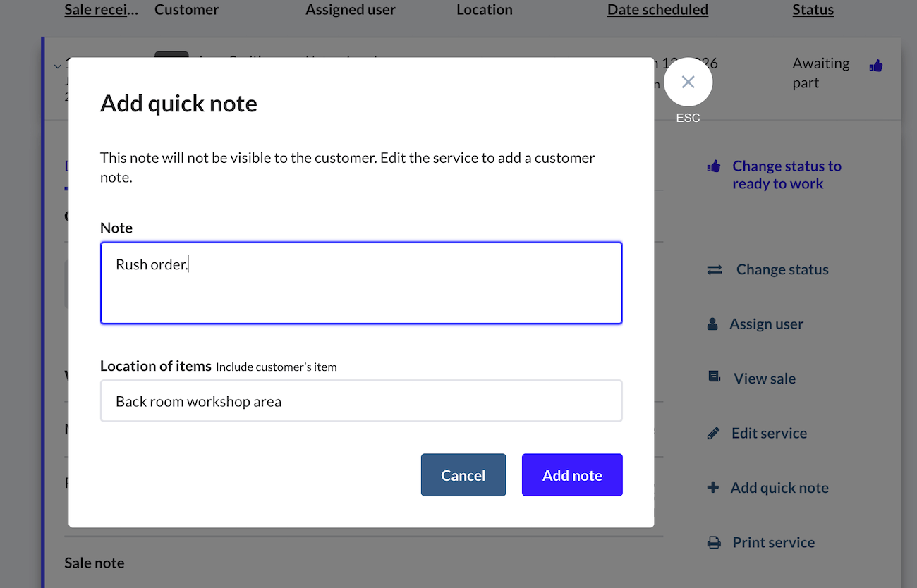Collapse the service row using the chevron
The image size is (917, 588).
(57, 66)
